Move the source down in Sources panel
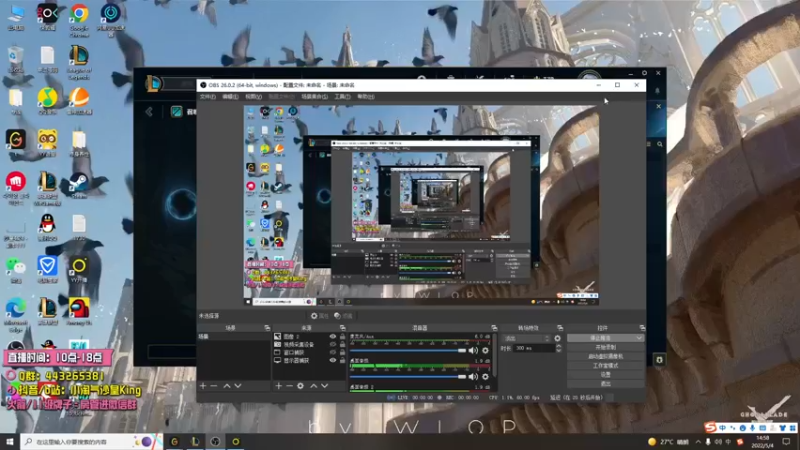 [324, 386]
